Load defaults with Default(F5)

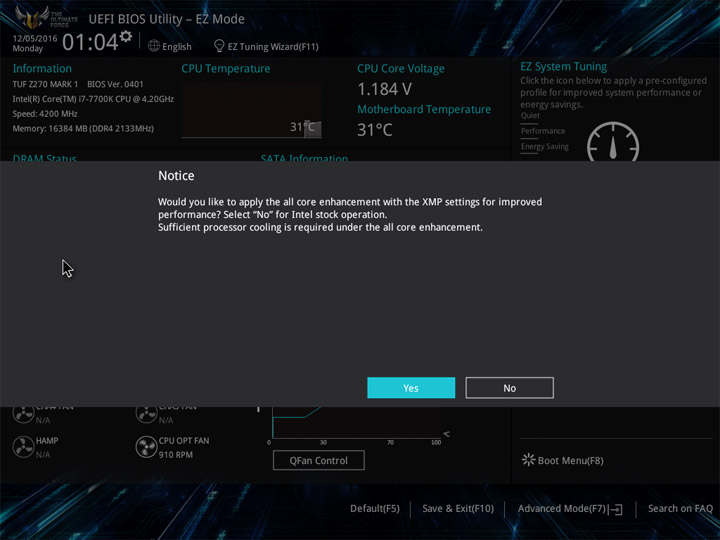click(375, 508)
